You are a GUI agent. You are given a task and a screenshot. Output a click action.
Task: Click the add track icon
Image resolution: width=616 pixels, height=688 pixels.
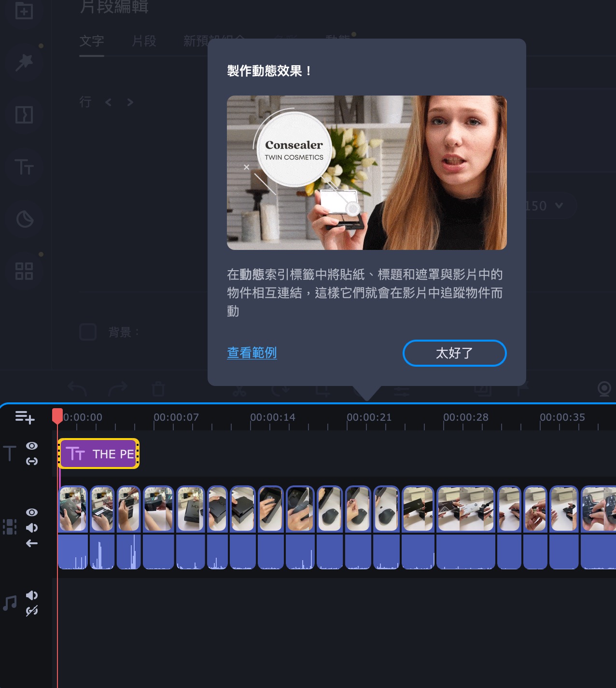click(25, 417)
